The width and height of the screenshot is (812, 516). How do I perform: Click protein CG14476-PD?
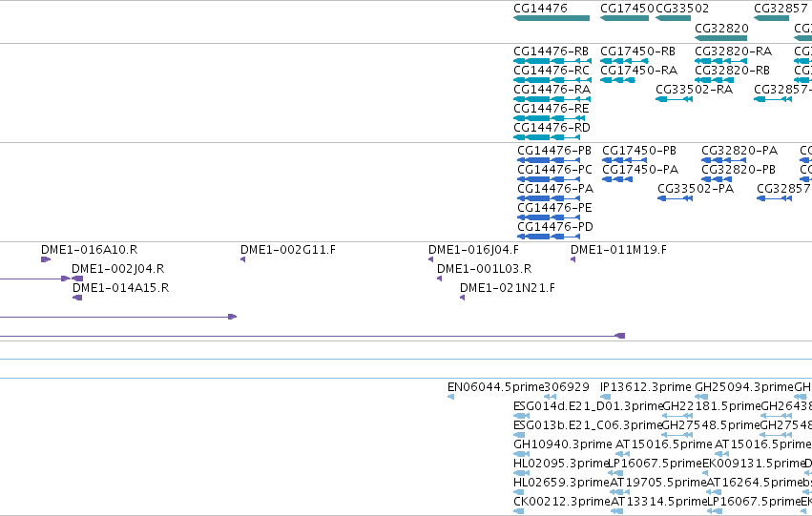click(x=555, y=227)
